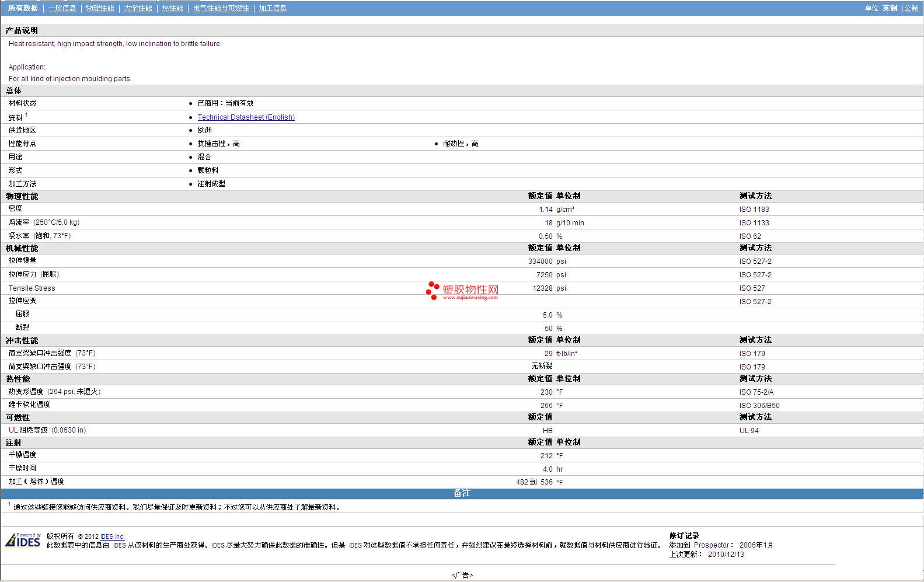Click the 广告 label at the bottom

(462, 575)
